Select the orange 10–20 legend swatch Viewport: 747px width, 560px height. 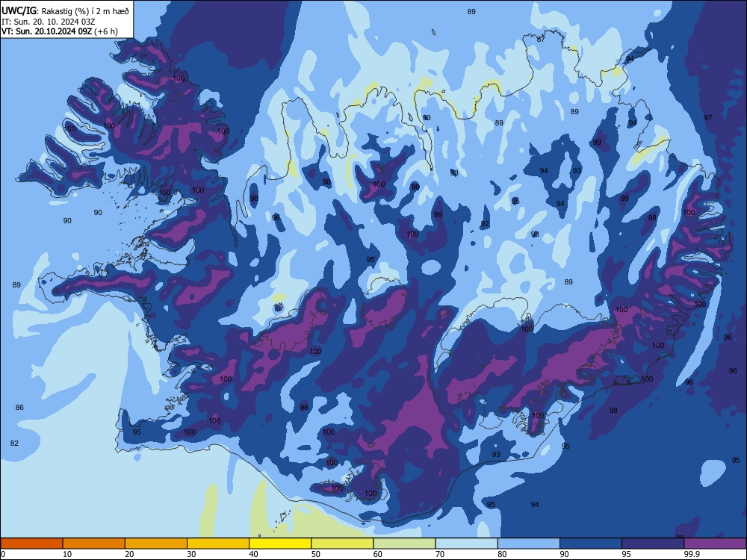click(x=94, y=544)
